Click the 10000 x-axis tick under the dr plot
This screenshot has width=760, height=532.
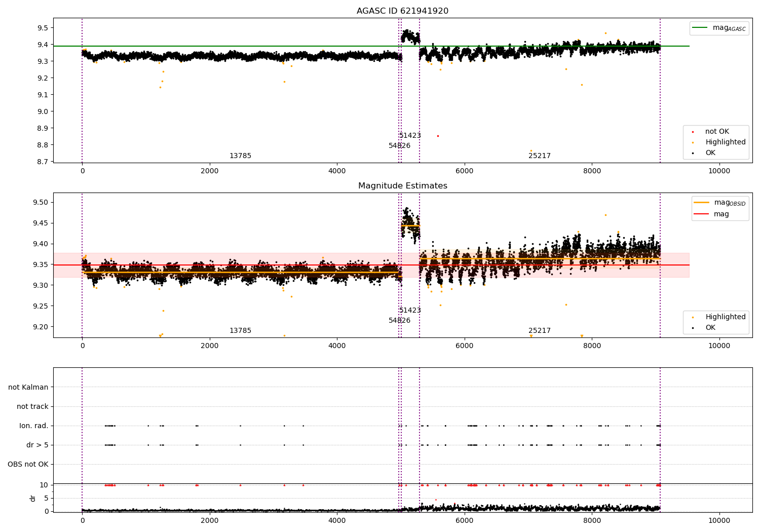(x=719, y=521)
